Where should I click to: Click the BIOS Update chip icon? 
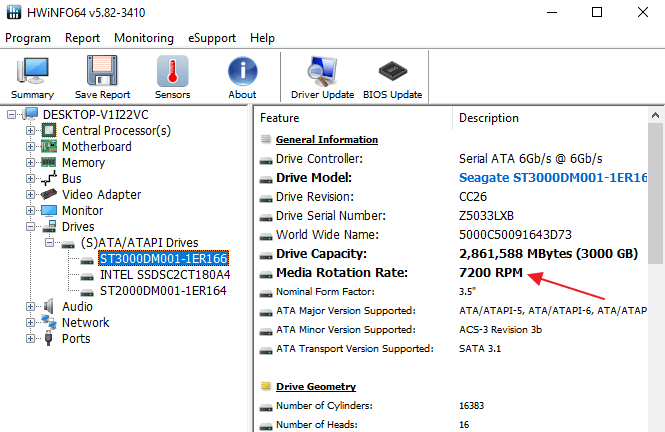(392, 78)
